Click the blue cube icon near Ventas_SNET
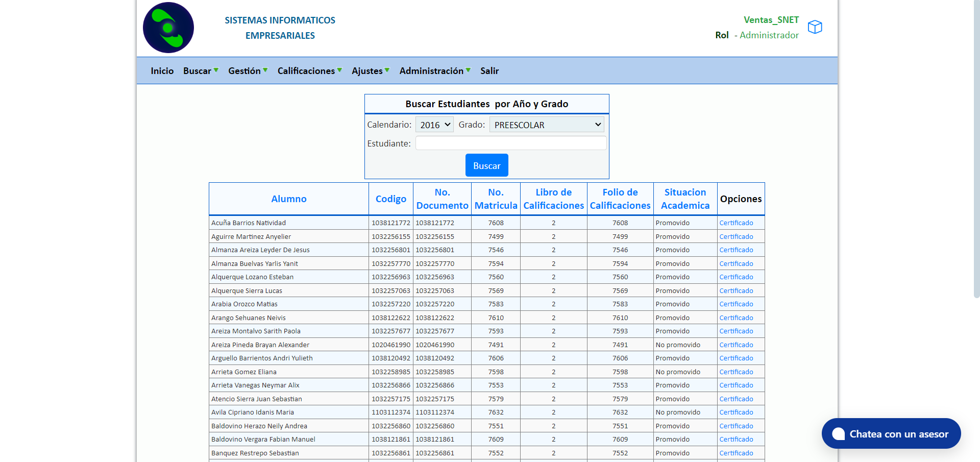The height and width of the screenshot is (462, 980). tap(815, 27)
